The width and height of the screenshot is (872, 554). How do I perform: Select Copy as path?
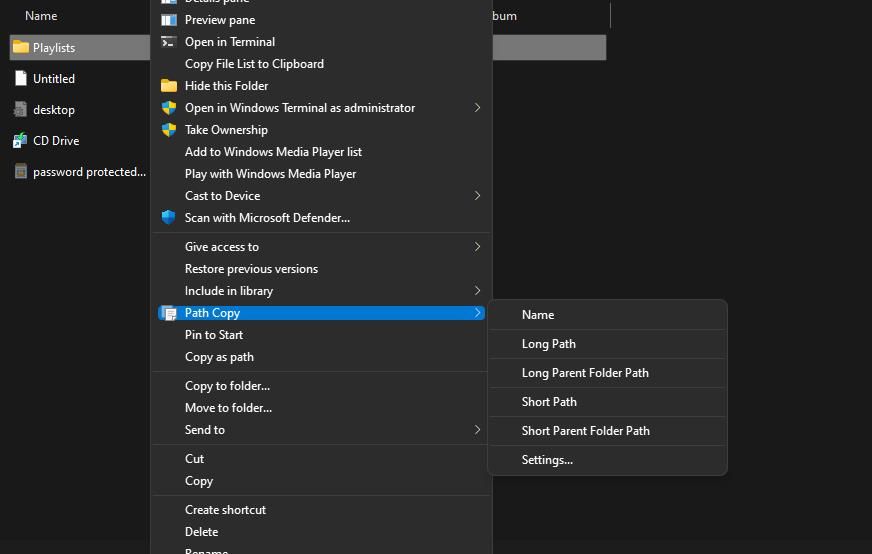(321, 357)
